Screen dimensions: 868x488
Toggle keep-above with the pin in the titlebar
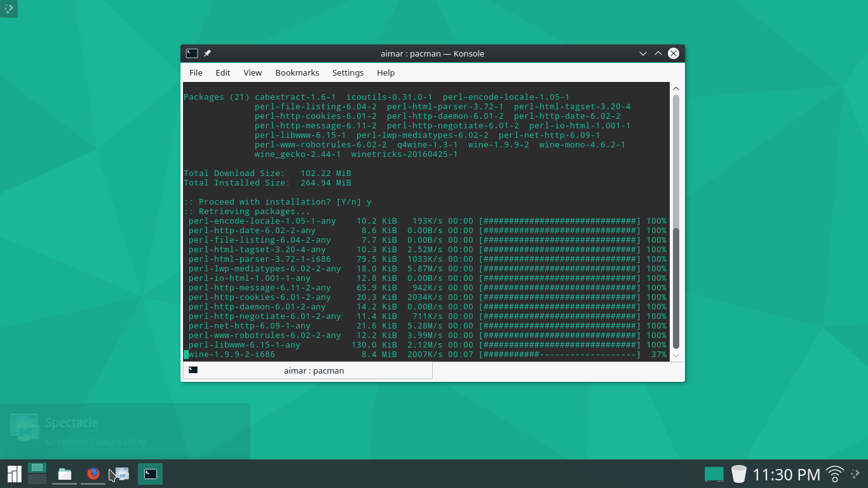207,53
